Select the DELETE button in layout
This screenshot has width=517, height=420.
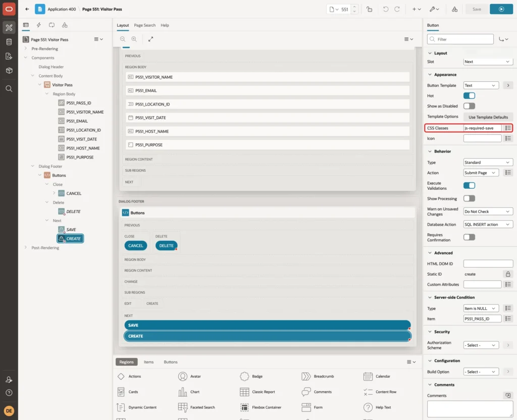coord(166,246)
